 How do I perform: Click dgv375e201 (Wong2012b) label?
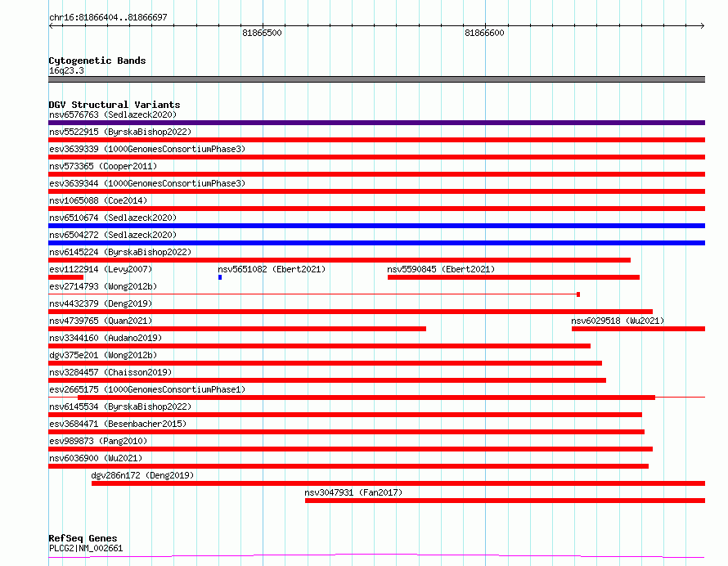103,355
